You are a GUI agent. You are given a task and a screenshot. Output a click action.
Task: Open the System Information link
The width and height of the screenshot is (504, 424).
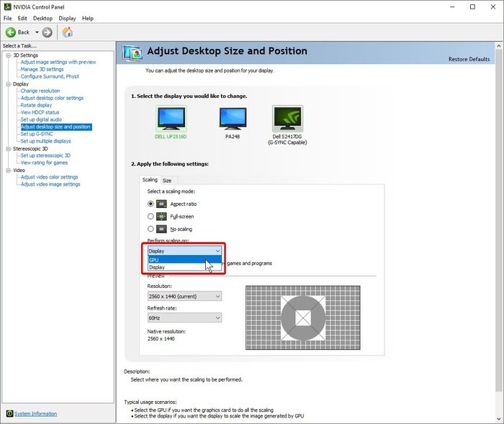click(35, 413)
